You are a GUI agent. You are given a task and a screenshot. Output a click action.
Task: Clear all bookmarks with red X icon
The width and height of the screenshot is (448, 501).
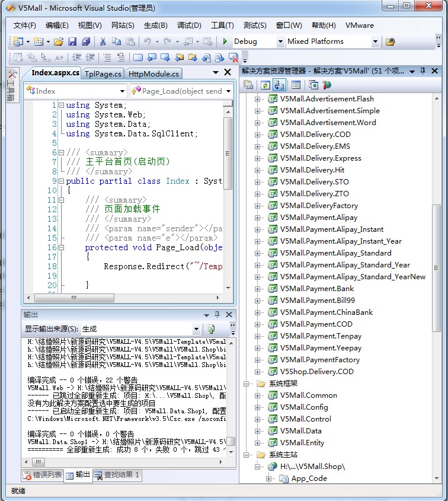pyautogui.click(x=233, y=58)
